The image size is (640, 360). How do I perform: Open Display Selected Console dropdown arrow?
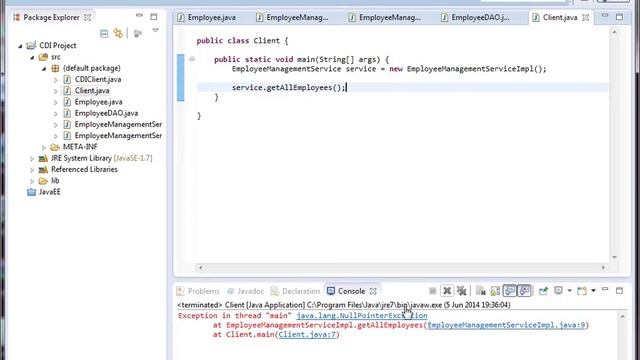point(569,291)
